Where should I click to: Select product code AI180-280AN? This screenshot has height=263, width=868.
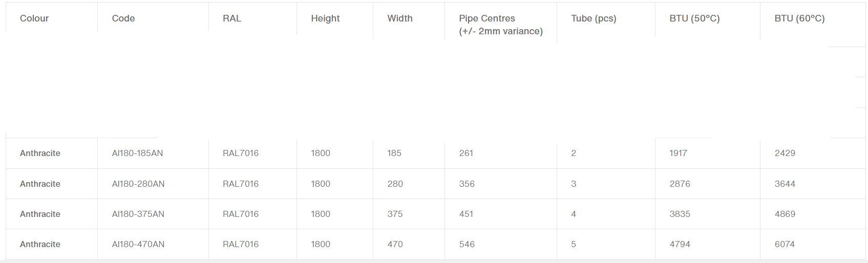(x=138, y=184)
